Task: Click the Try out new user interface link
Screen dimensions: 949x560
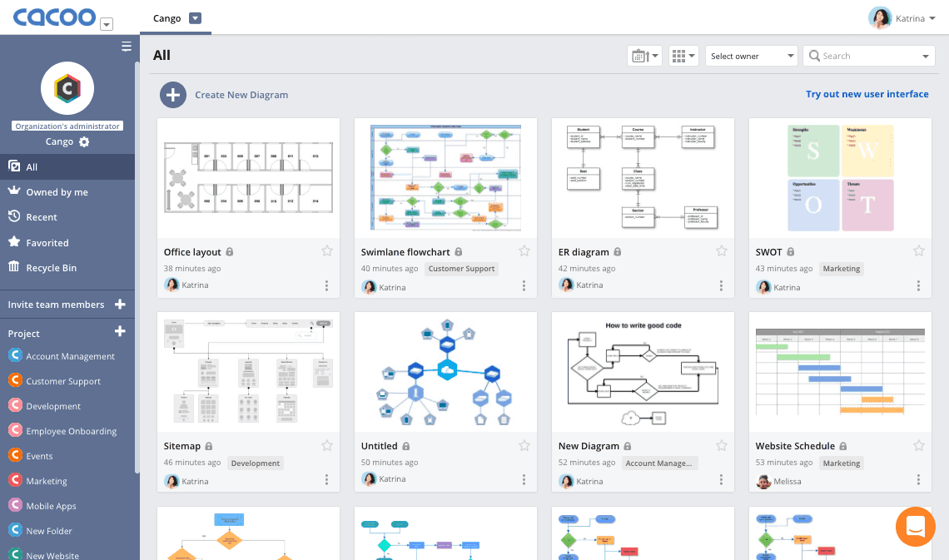Action: [867, 93]
